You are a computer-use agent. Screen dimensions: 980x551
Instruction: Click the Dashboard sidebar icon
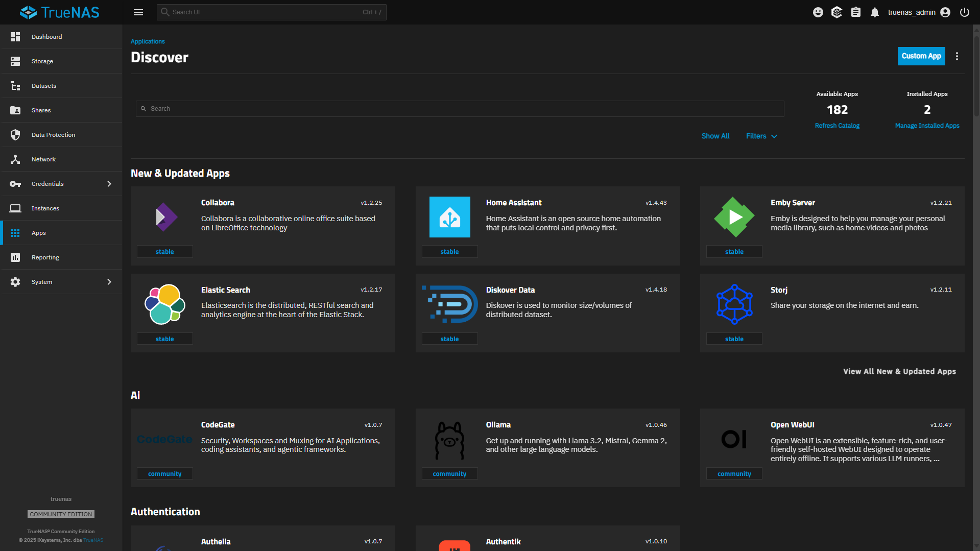(15, 37)
